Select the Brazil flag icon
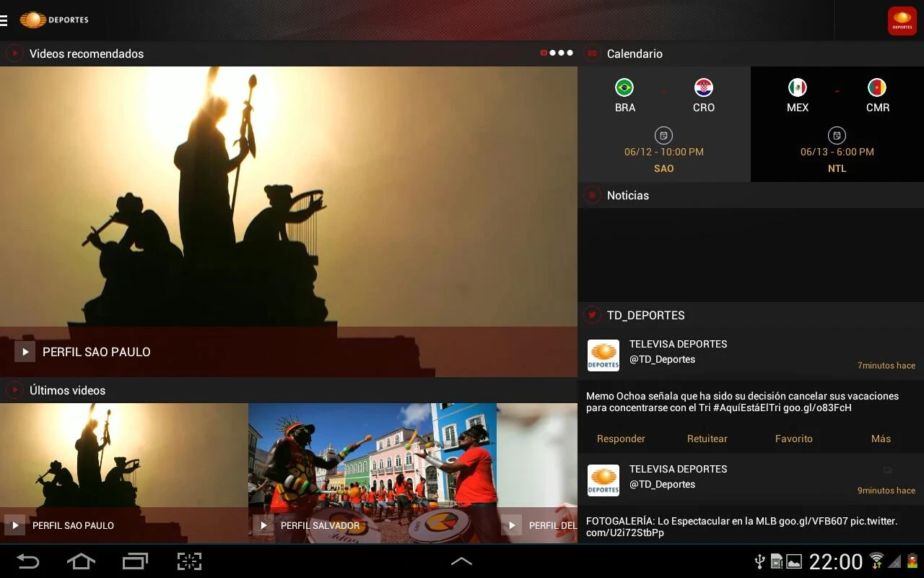The width and height of the screenshot is (924, 578). (x=624, y=87)
